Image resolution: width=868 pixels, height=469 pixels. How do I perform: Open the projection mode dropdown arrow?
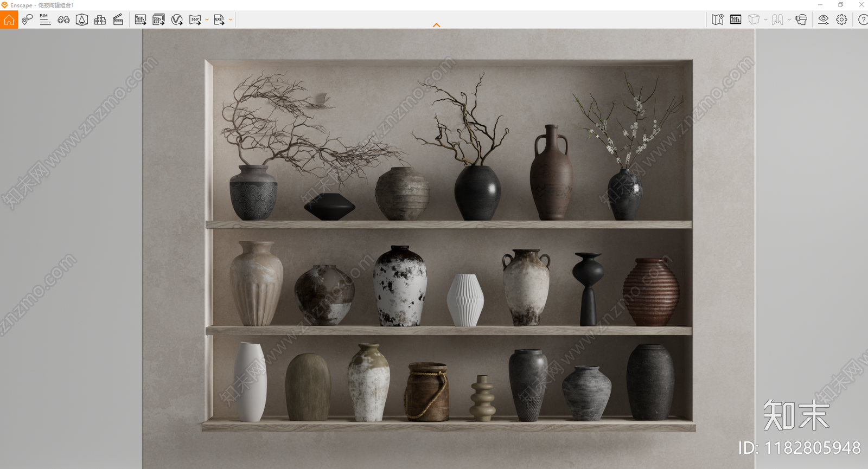[765, 20]
